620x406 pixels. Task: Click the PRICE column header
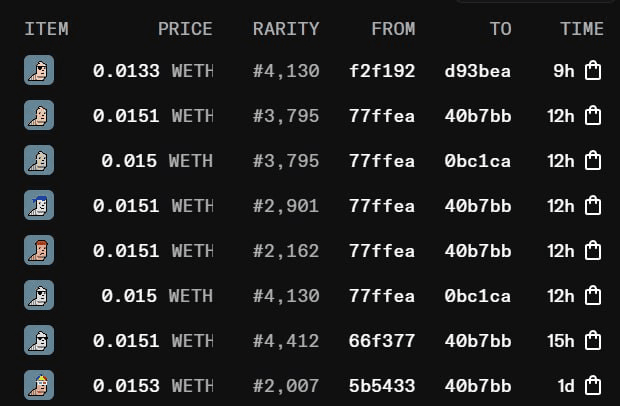pos(185,29)
